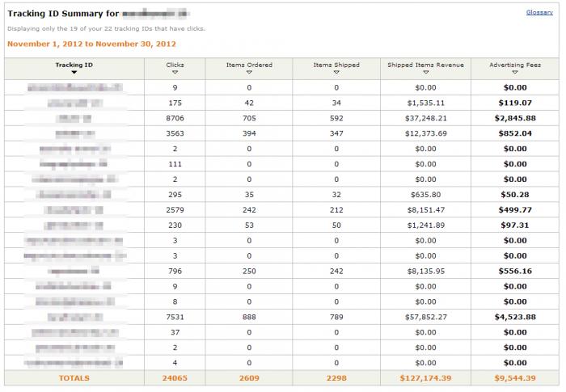
Task: Select the Advertising Fees header text
Action: pyautogui.click(x=515, y=65)
